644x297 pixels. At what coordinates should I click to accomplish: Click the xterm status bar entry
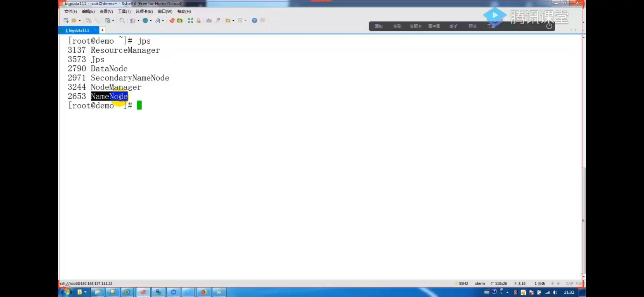click(480, 284)
